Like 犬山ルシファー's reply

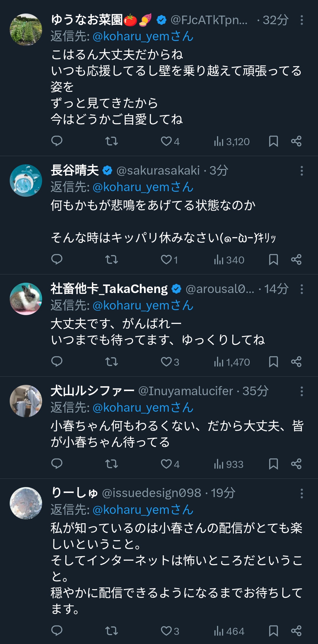tap(166, 464)
